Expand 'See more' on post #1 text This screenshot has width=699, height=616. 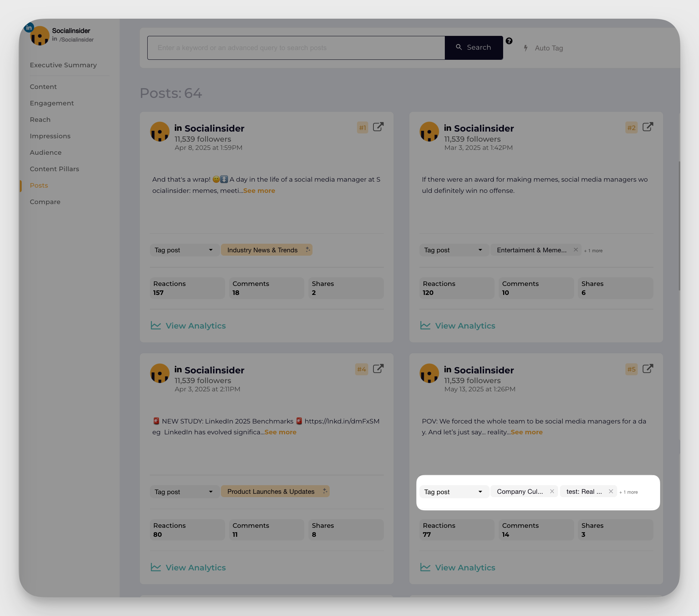259,191
